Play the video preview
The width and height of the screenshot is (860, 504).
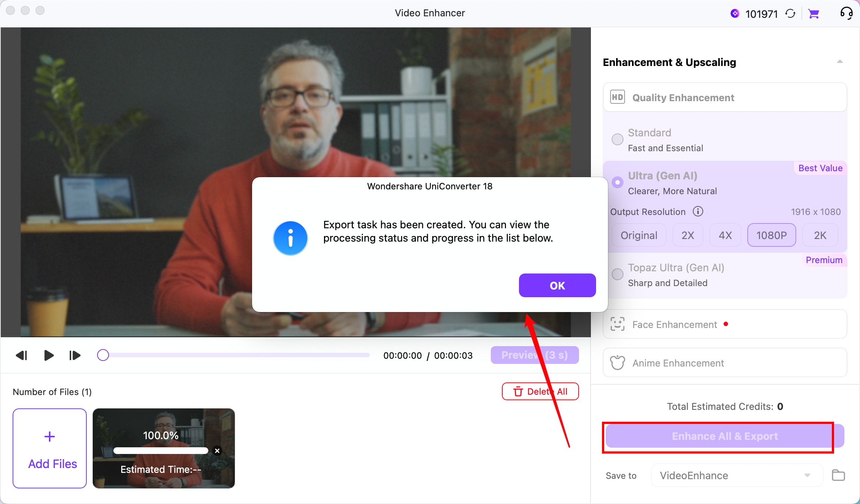click(x=49, y=355)
